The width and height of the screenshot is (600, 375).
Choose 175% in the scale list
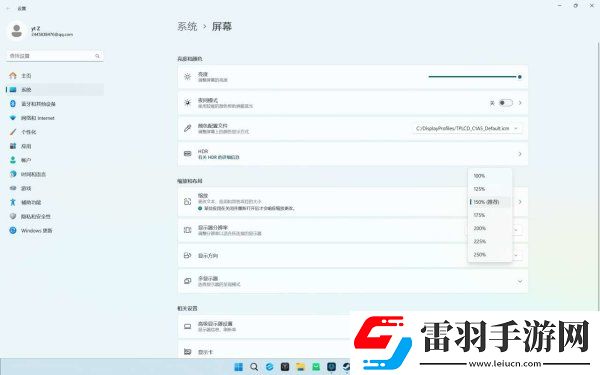(490, 215)
